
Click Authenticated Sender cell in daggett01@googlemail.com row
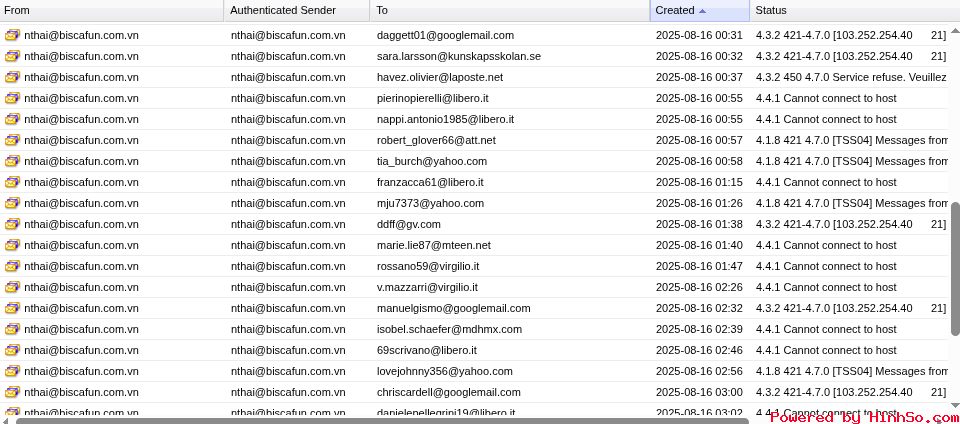[288, 35]
